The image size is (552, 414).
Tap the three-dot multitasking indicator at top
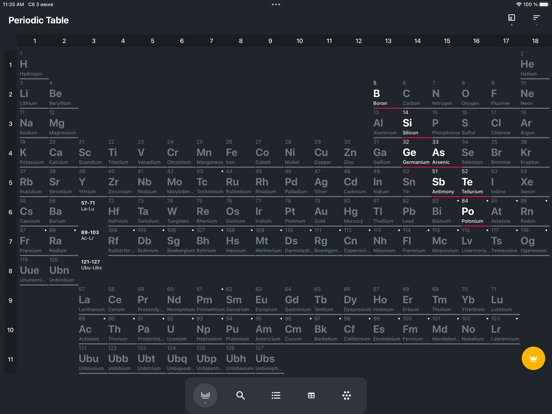click(276, 5)
